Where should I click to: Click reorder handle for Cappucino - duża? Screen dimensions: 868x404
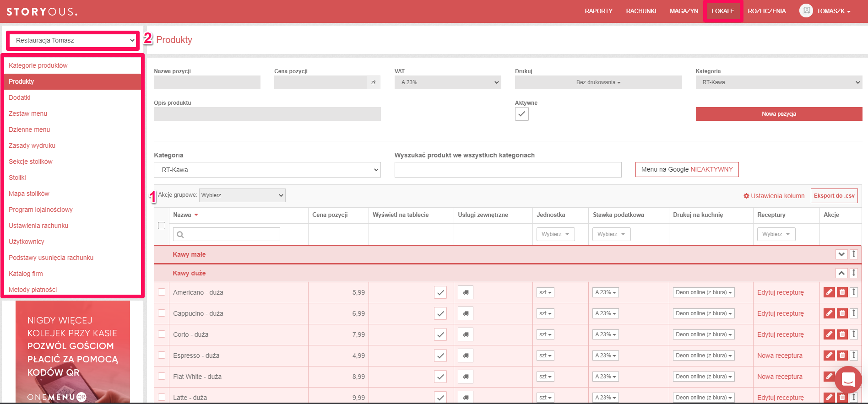click(854, 313)
